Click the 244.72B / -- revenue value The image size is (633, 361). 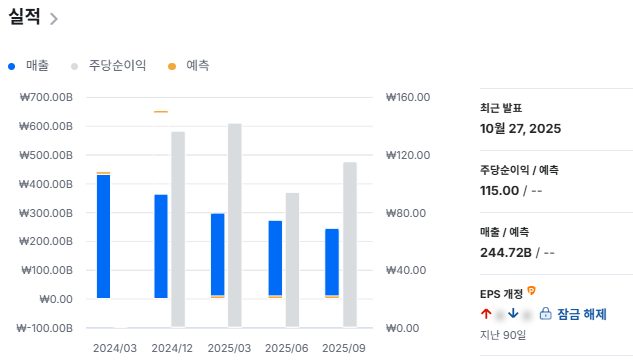point(517,253)
